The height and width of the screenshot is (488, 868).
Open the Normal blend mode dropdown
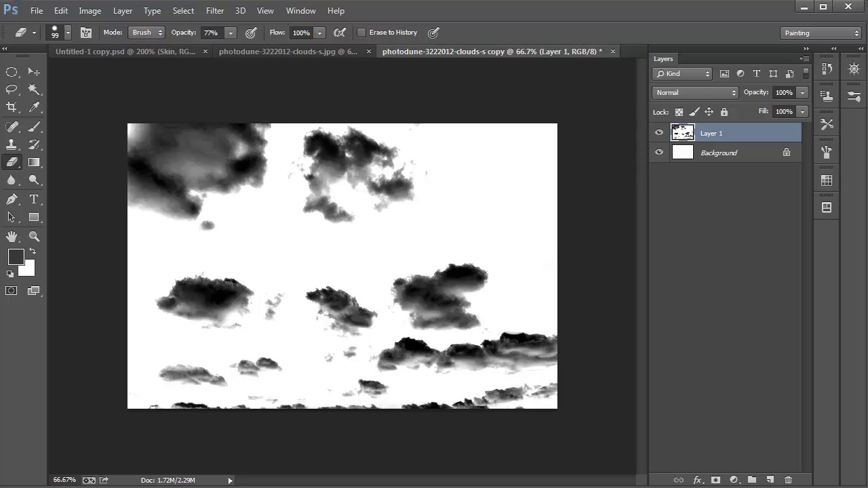tap(695, 93)
